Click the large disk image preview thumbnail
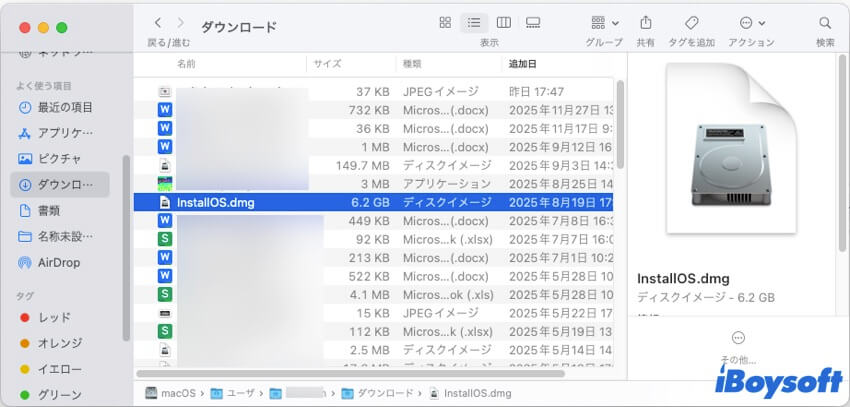 click(731, 148)
